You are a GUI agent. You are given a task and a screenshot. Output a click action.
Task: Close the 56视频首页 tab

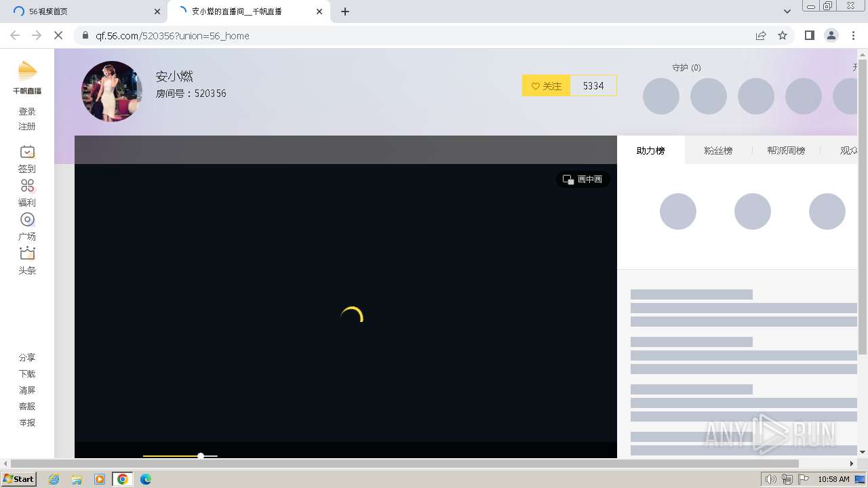click(x=157, y=12)
